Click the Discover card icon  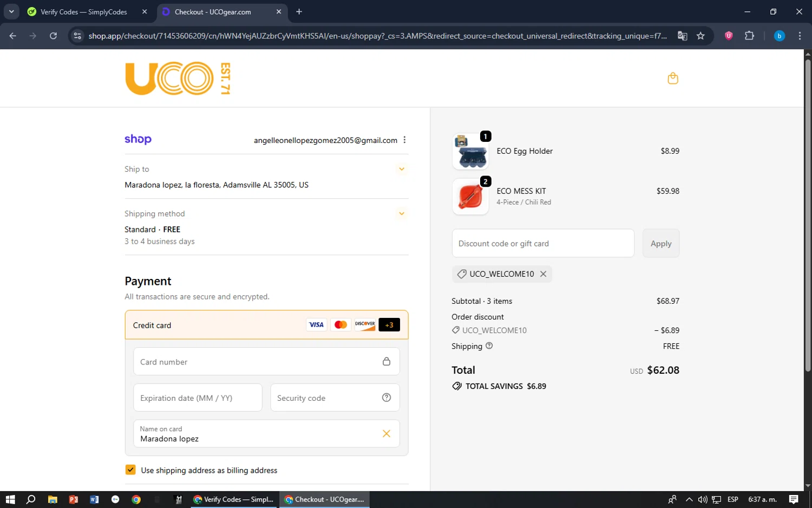coord(365,325)
